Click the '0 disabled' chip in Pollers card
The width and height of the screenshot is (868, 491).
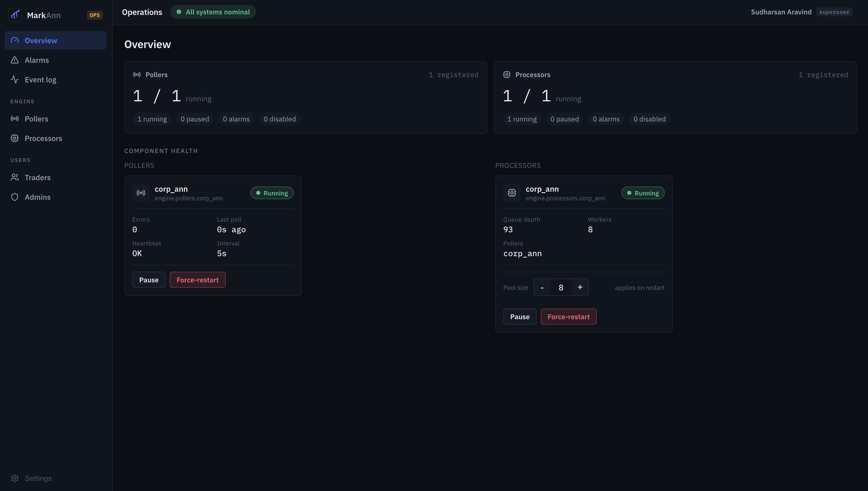pos(280,119)
